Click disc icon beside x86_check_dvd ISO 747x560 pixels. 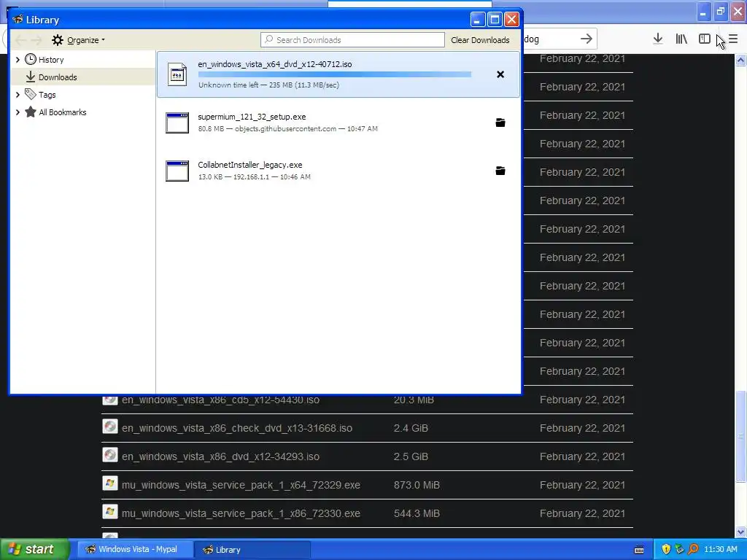click(110, 427)
